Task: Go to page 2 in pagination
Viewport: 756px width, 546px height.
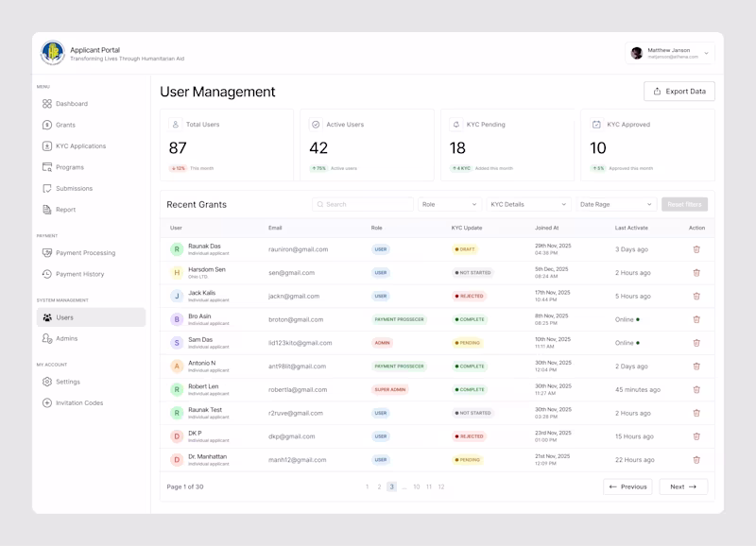Action: (380, 486)
